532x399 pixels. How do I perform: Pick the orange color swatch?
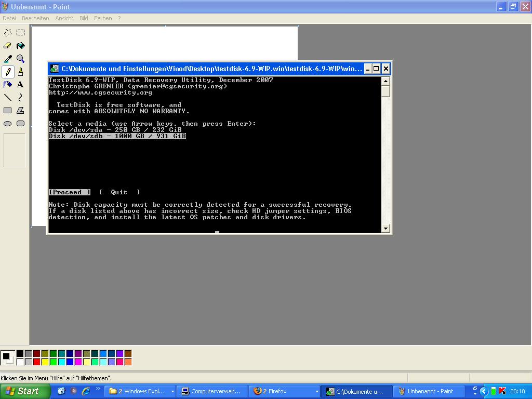[x=128, y=362]
